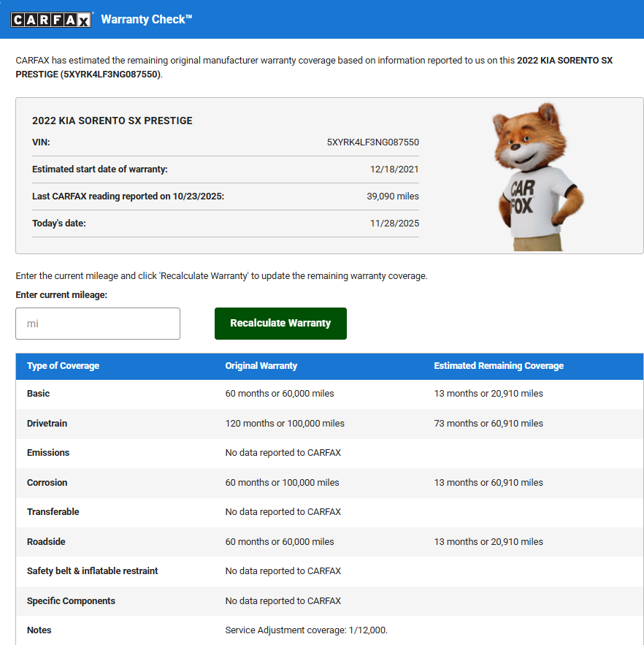
Task: Click the Warranty Check header title
Action: click(147, 19)
